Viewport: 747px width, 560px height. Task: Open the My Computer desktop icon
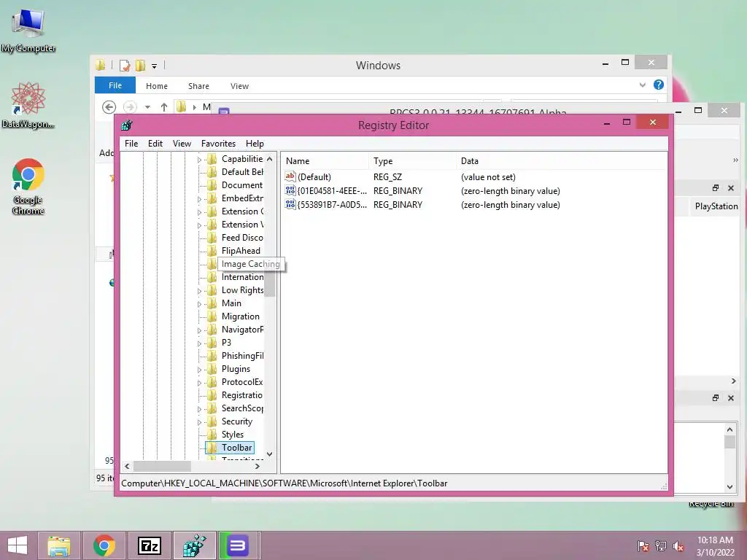click(28, 31)
